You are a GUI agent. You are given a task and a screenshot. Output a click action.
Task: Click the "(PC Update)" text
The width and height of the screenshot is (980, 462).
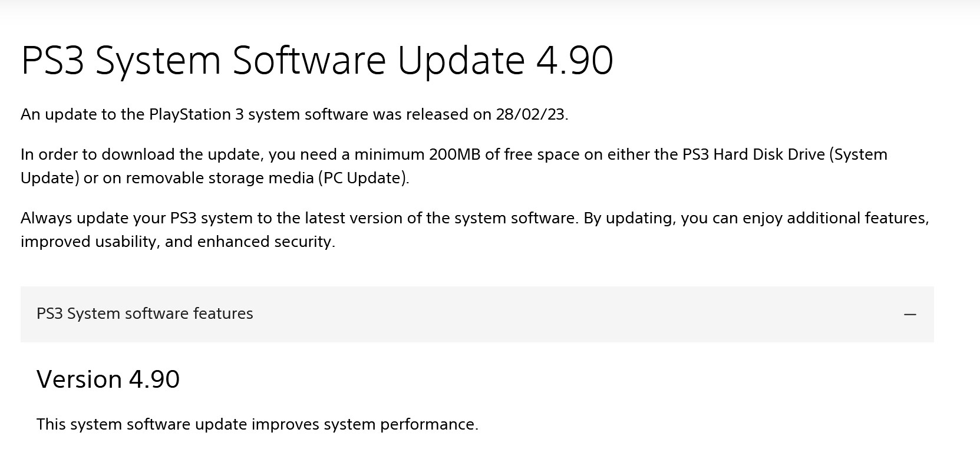(363, 178)
